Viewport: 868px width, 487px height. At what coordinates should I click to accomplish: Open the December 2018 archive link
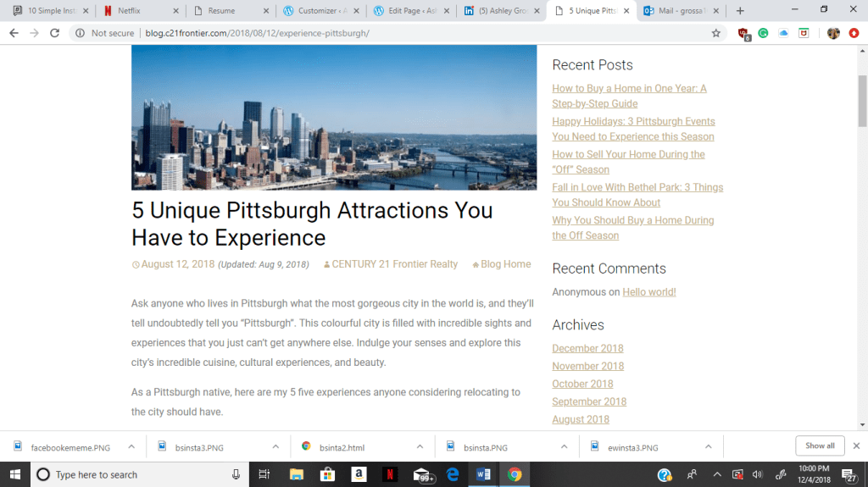coord(587,348)
